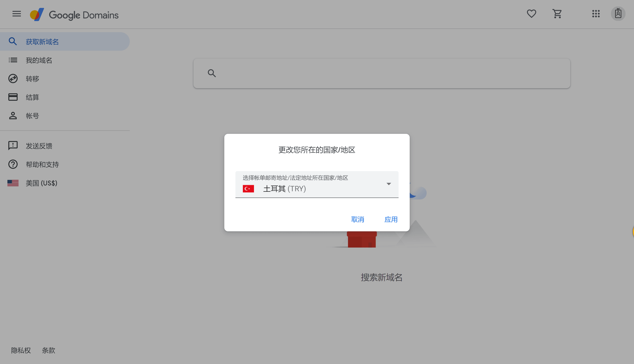
Task: Open 帮助和支持 help item
Action: pos(65,164)
